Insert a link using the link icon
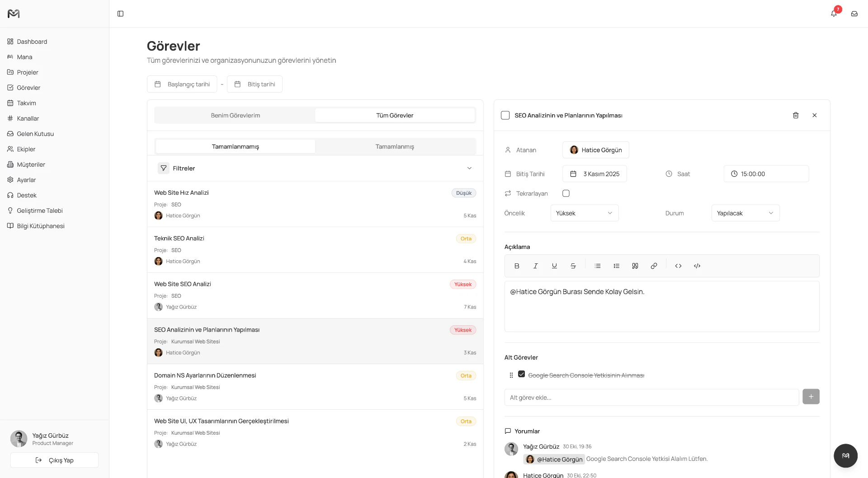This screenshot has height=478, width=868. click(x=654, y=266)
